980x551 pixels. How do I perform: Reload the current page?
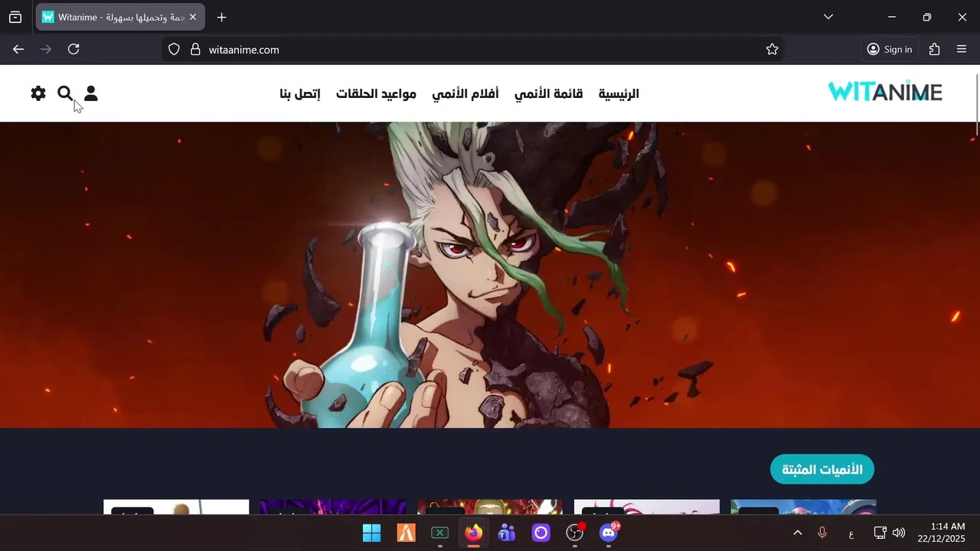[73, 49]
